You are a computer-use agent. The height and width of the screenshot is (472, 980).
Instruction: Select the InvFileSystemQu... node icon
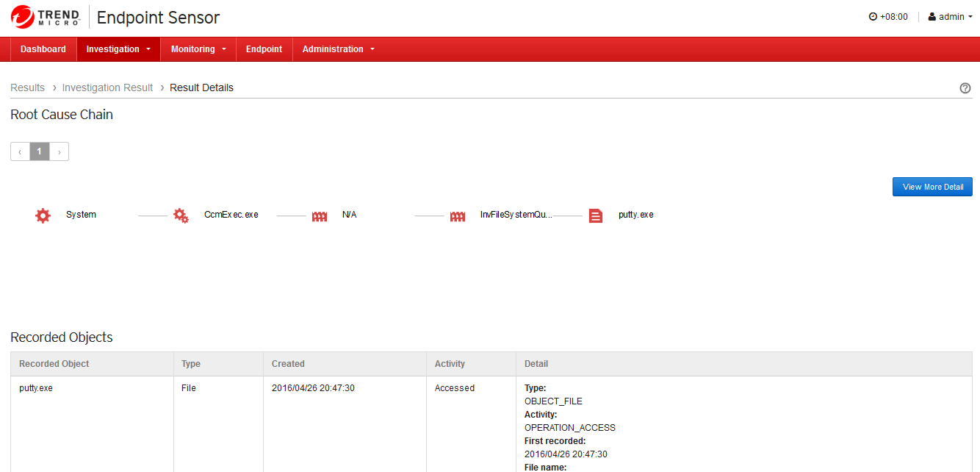click(458, 216)
